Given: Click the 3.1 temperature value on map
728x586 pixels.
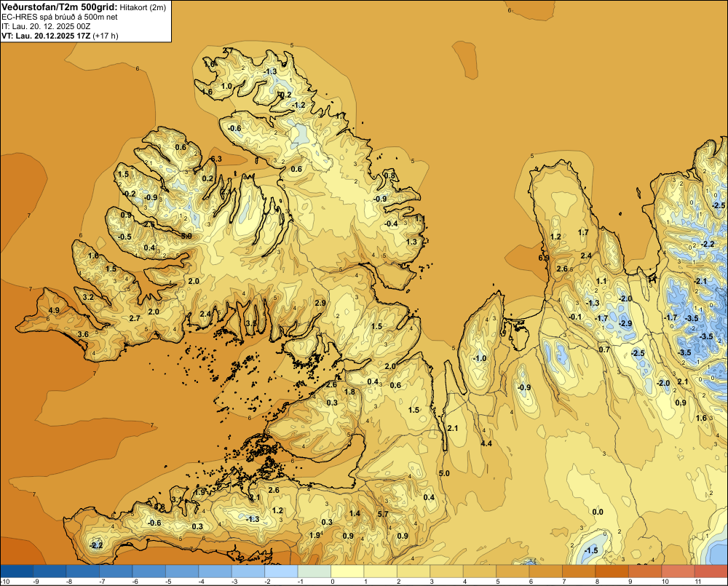Looking at the screenshot, I should tap(178, 499).
